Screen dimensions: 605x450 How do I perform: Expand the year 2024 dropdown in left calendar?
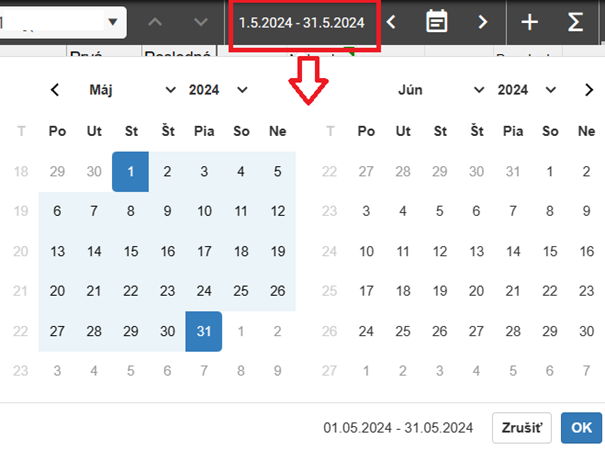[x=218, y=90]
